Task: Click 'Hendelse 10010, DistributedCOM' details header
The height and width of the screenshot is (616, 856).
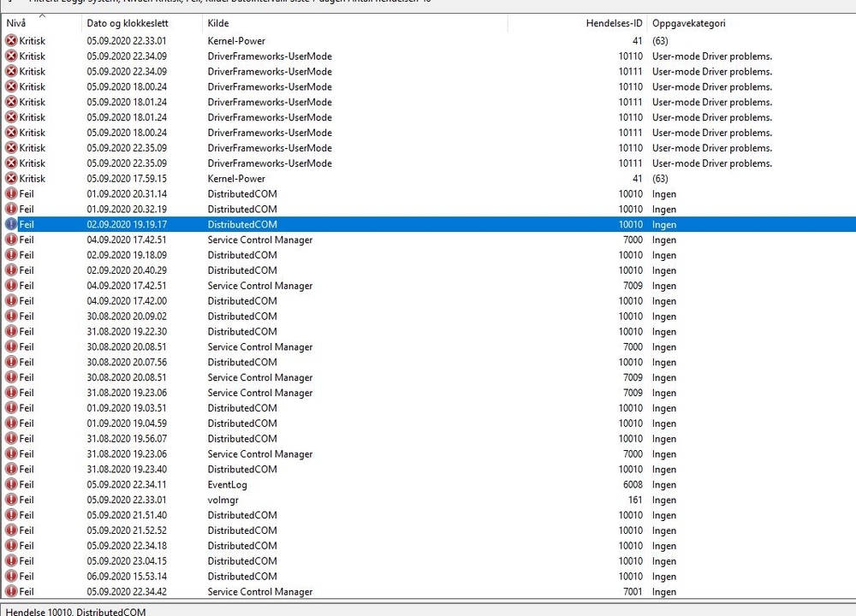Action: [76, 611]
